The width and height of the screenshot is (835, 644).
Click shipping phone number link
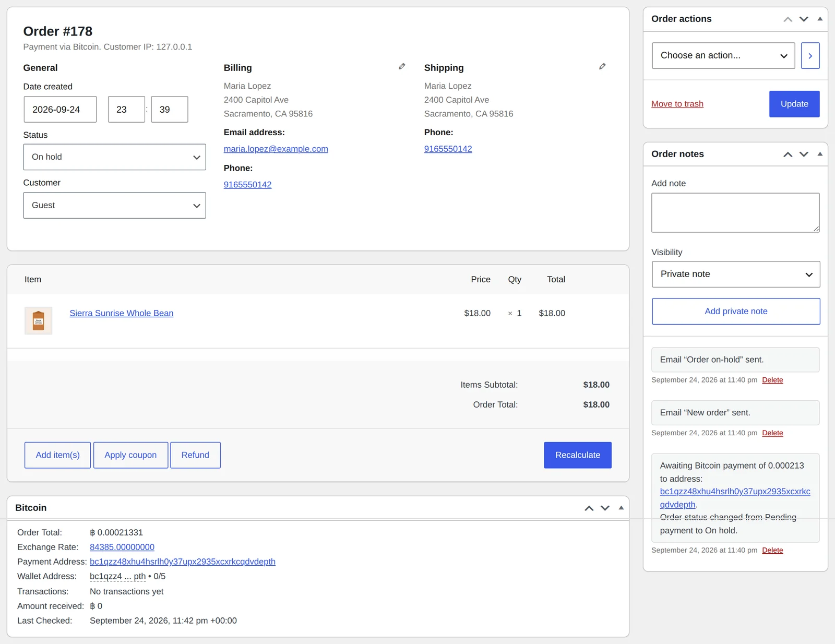coord(448,149)
